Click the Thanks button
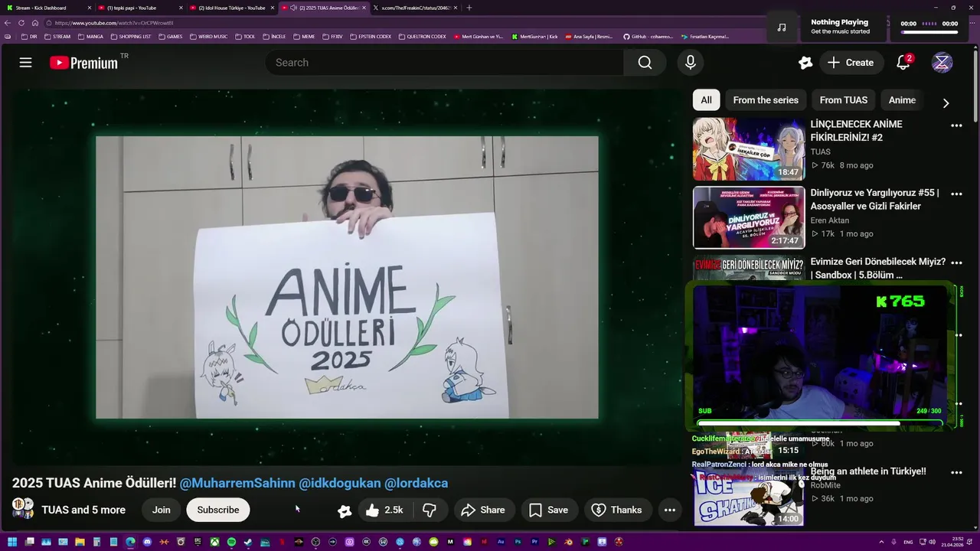Viewport: 980px width, 551px height. point(617,510)
